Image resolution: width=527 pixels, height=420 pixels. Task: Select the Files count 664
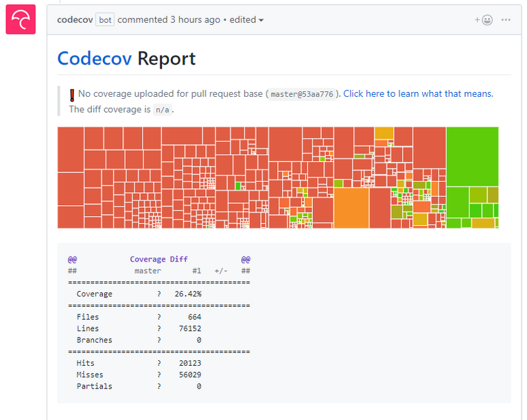195,317
